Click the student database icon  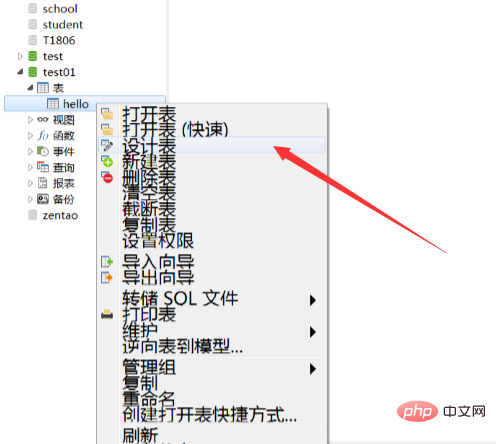[32, 24]
